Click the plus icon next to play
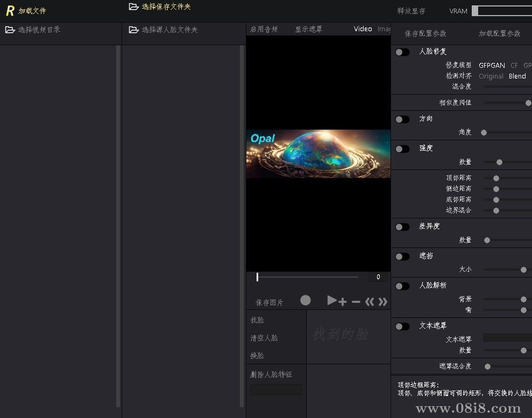 [x=343, y=301]
